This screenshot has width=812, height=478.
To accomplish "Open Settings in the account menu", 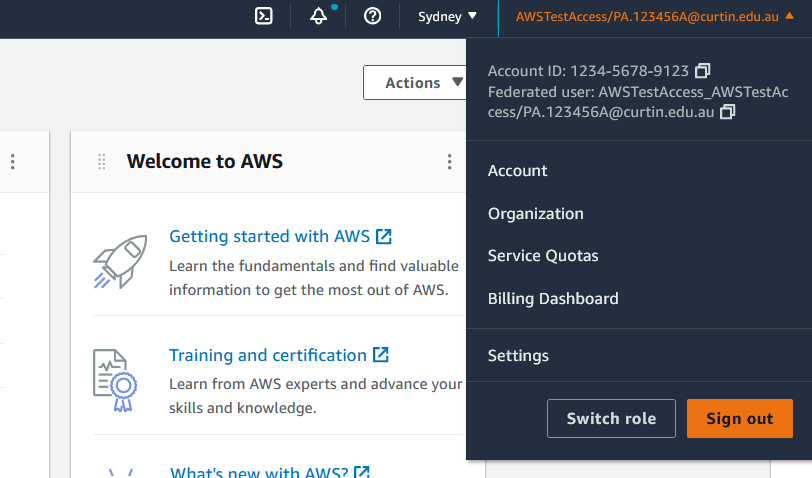I will (x=518, y=356).
